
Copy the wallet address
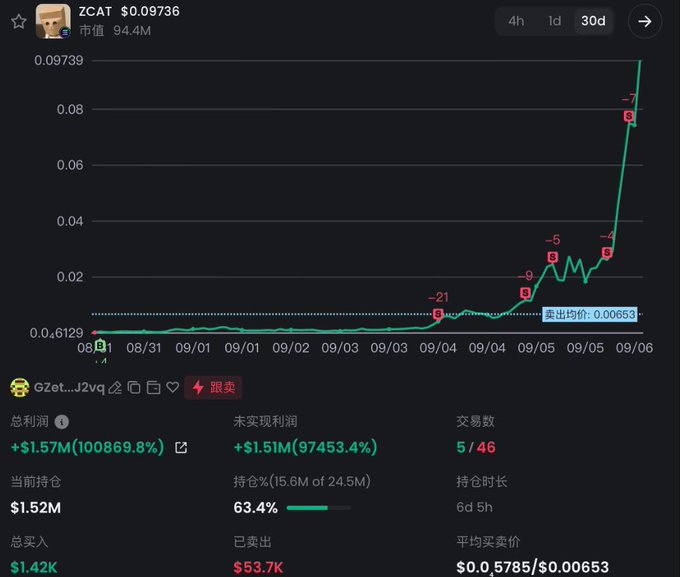click(x=134, y=387)
